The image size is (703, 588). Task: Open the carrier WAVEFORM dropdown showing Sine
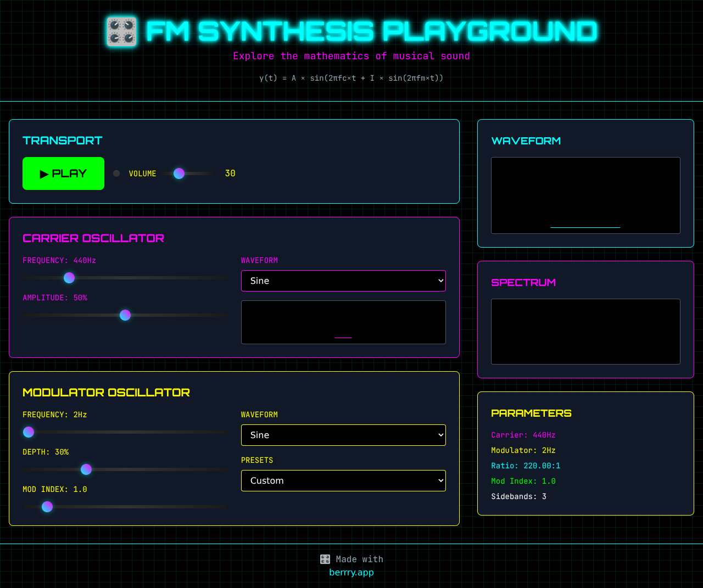[x=343, y=281]
